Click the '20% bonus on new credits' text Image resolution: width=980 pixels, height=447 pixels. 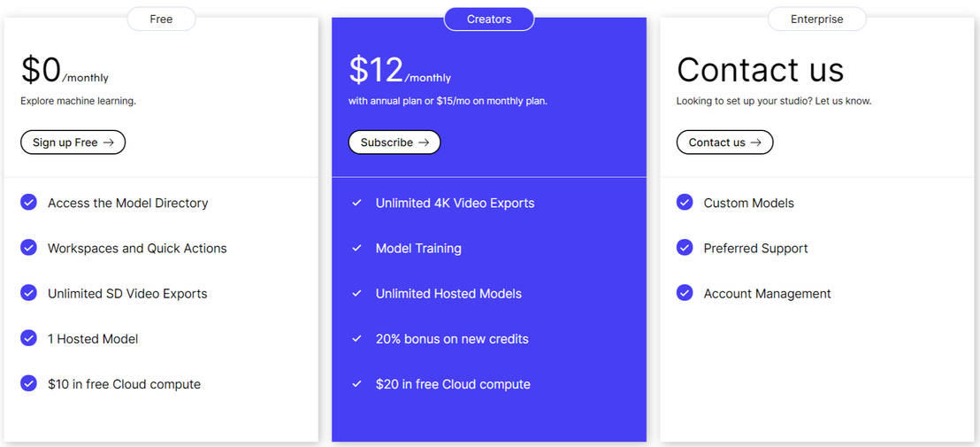click(453, 339)
